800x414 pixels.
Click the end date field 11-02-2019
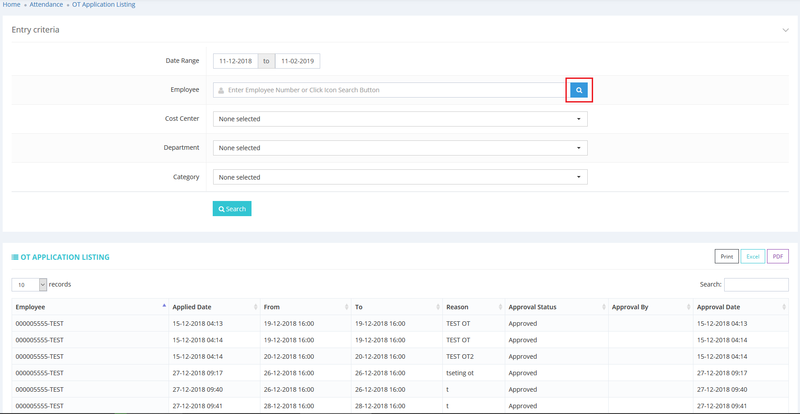[297, 61]
